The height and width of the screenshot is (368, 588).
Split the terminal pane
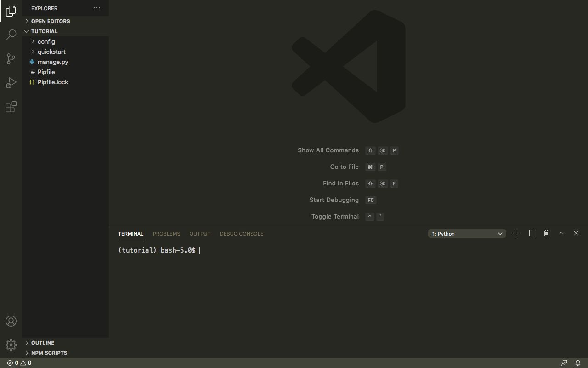(532, 233)
